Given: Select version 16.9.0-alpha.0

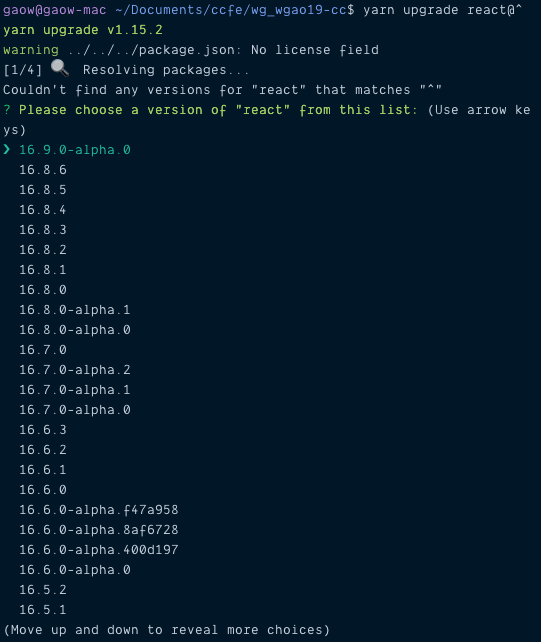Looking at the screenshot, I should click(75, 150).
